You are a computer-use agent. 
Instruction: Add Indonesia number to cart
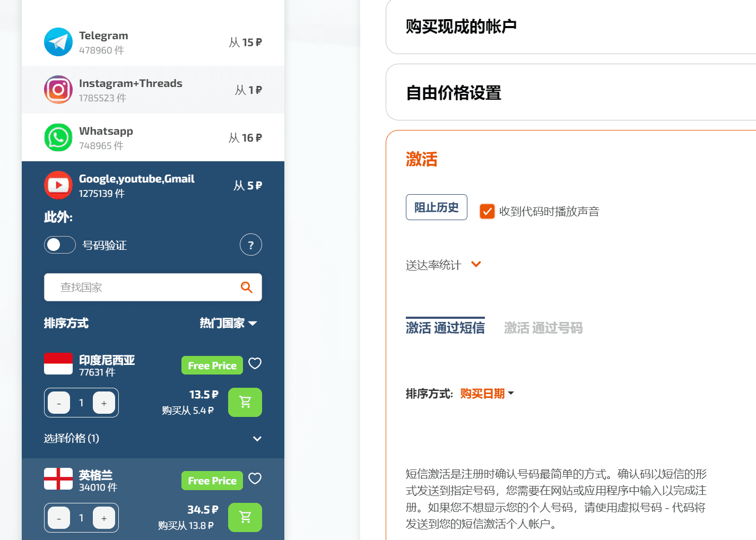pyautogui.click(x=245, y=402)
